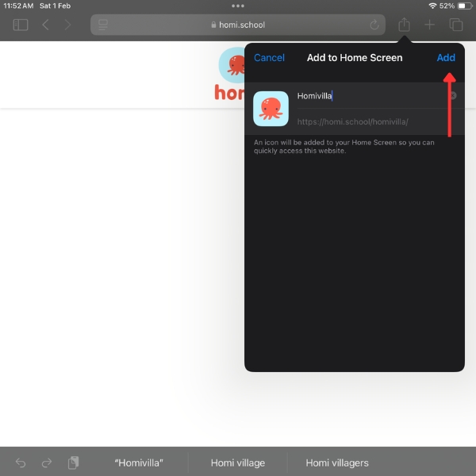The width and height of the screenshot is (476, 476).
Task: Tap the three-dot multitasking control
Action: coord(238,6)
